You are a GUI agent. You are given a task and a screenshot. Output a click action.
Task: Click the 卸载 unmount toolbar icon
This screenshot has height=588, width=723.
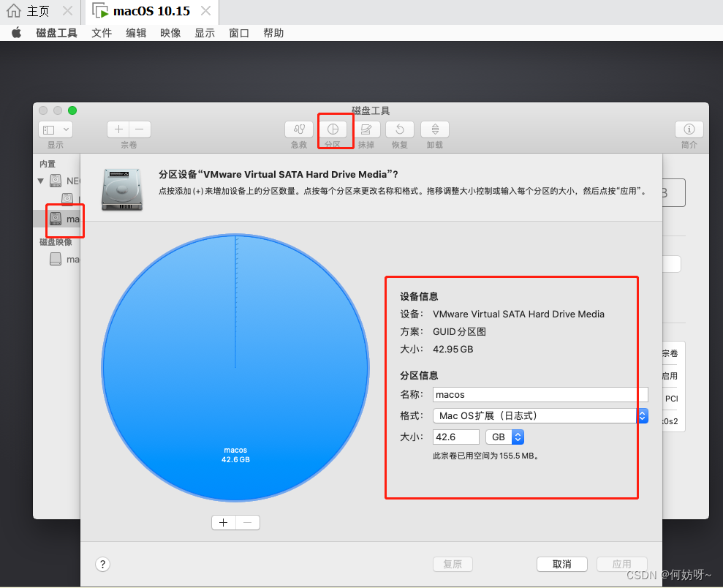pyautogui.click(x=435, y=129)
